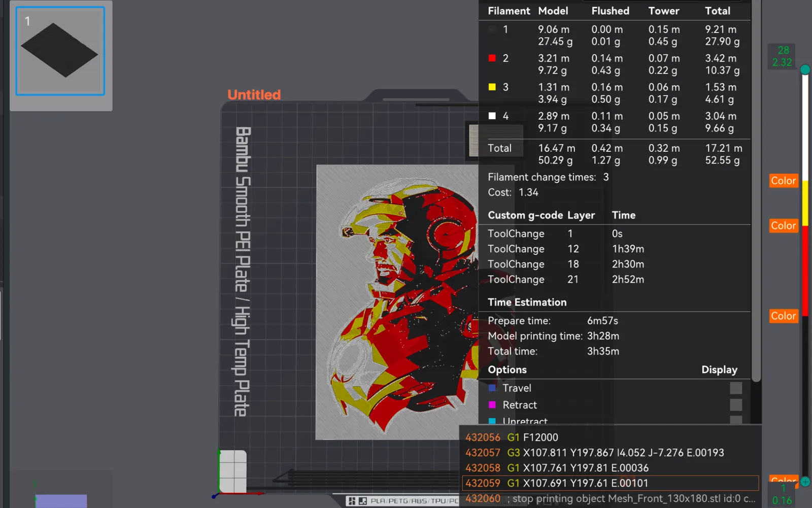812x508 pixels.
Task: Click the layer 28 height 2.32 indicator
Action: coord(782,56)
